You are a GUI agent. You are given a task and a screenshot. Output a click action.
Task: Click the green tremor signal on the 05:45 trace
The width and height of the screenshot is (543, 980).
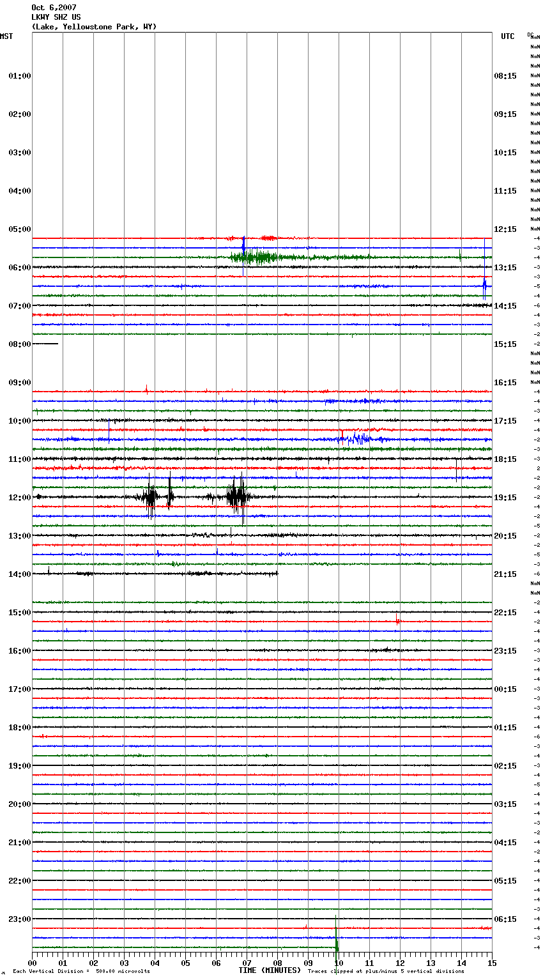coord(256,257)
